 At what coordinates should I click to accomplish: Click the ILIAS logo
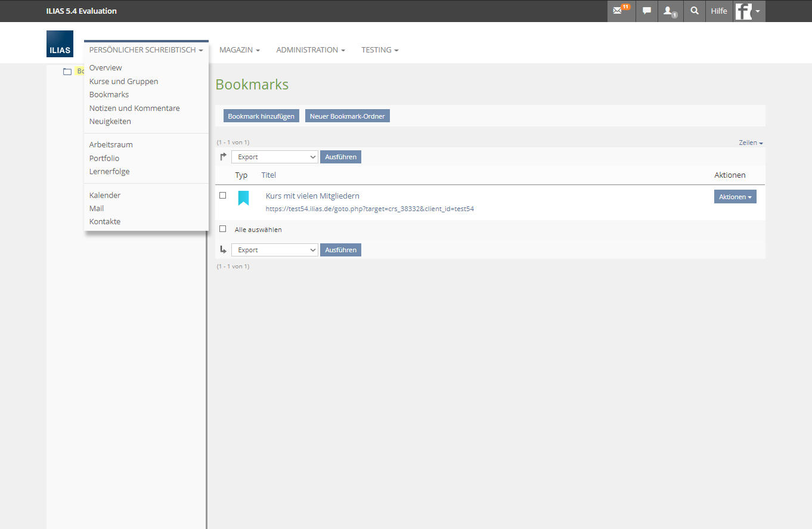click(60, 44)
